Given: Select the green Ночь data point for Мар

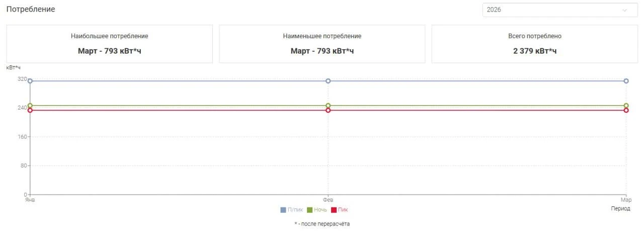Looking at the screenshot, I should (626, 105).
